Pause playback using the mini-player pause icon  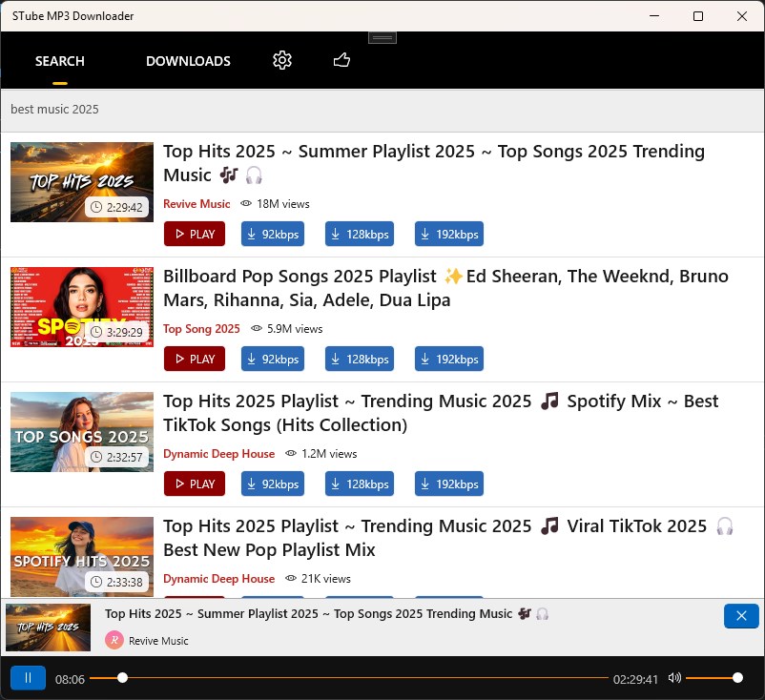pos(28,677)
